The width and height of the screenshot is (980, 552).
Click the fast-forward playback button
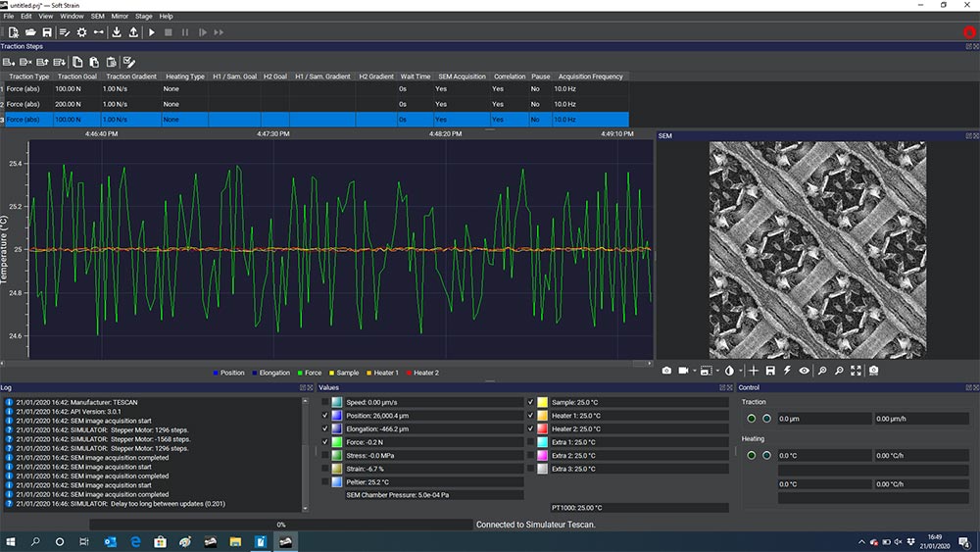(219, 32)
